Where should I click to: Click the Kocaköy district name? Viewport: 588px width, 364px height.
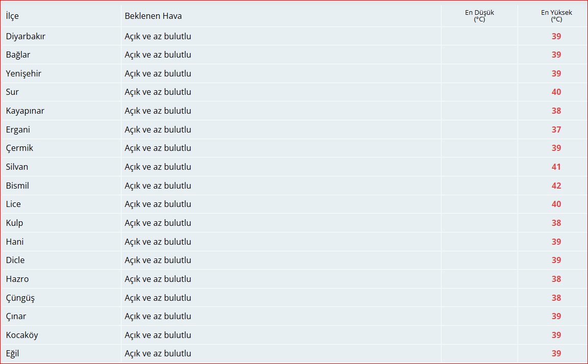[22, 335]
